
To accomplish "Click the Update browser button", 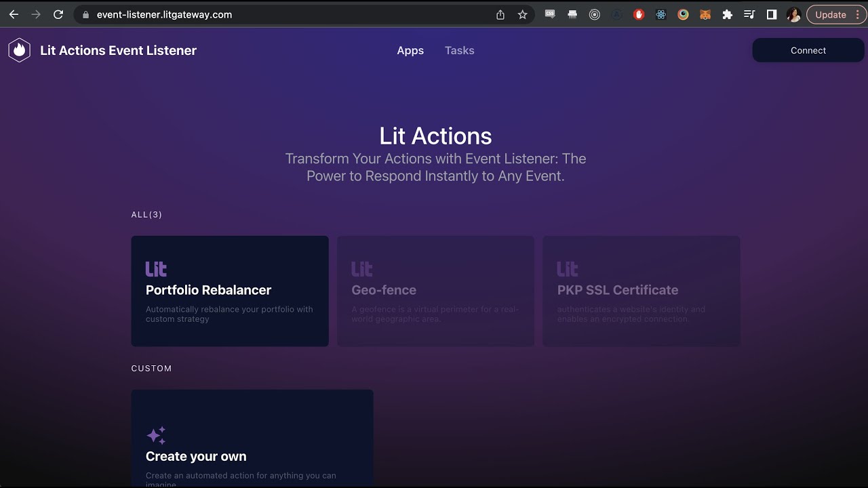I will [831, 14].
